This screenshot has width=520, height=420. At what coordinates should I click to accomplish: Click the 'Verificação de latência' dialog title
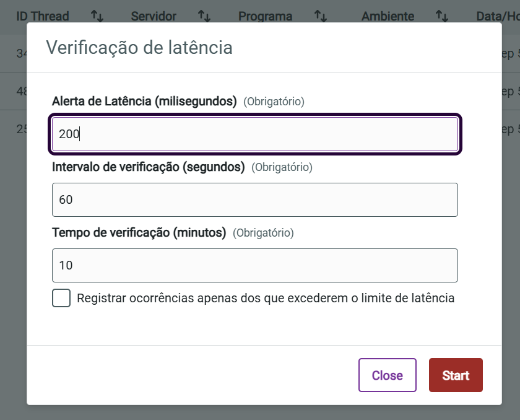139,48
